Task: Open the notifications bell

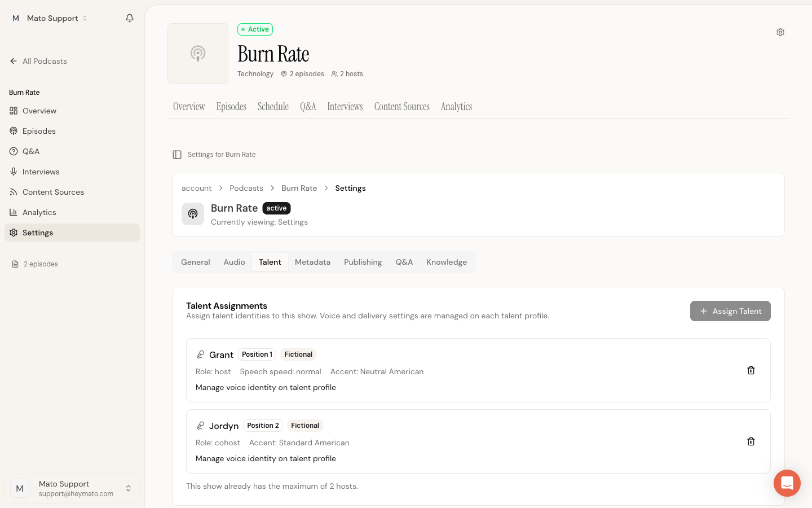Action: coord(130,18)
